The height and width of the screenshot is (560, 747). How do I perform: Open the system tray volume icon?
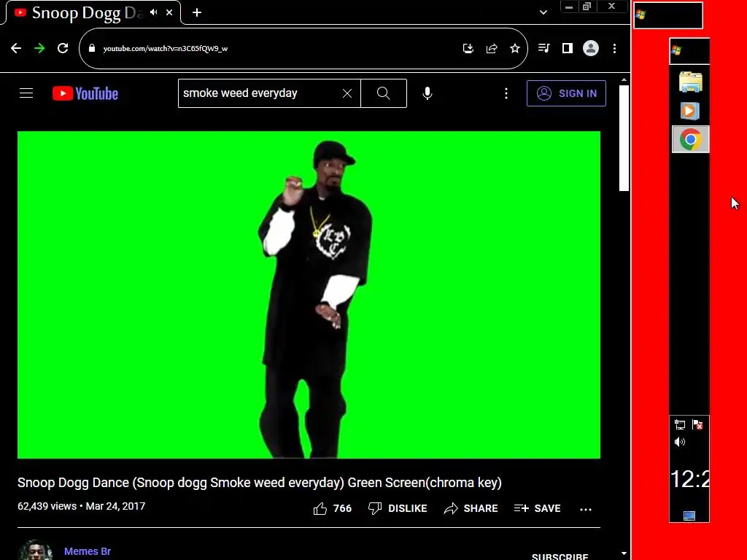(x=680, y=442)
